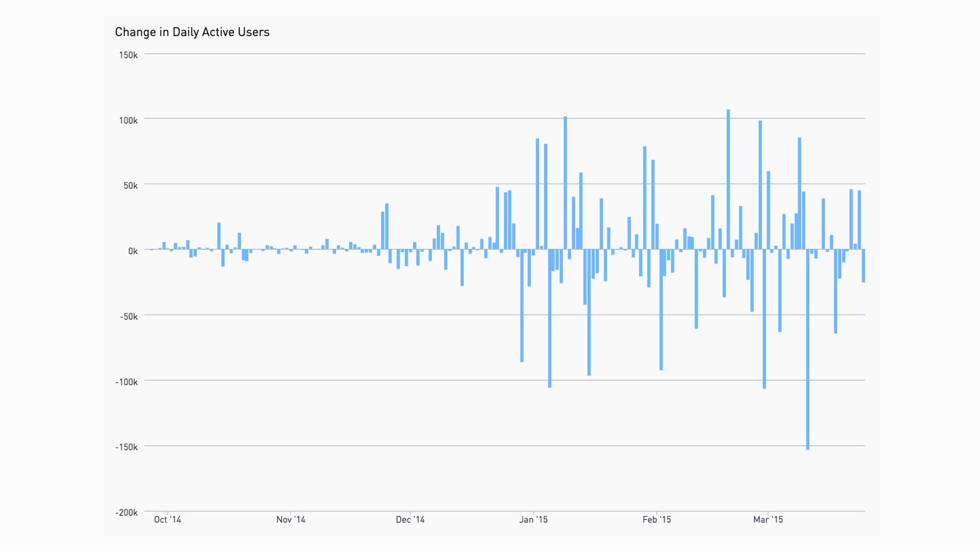This screenshot has width=980, height=551.
Task: Click the 0k y-axis label
Action: point(133,251)
